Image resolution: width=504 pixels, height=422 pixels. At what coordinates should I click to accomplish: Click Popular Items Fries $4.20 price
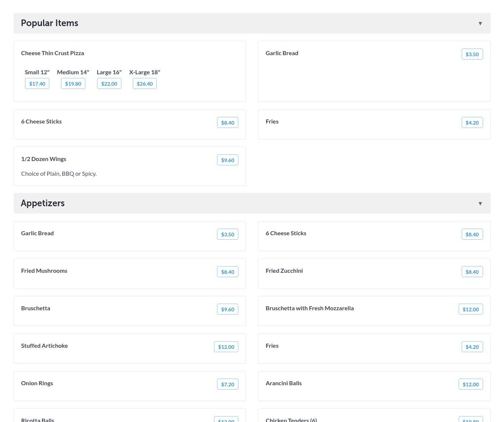(472, 123)
